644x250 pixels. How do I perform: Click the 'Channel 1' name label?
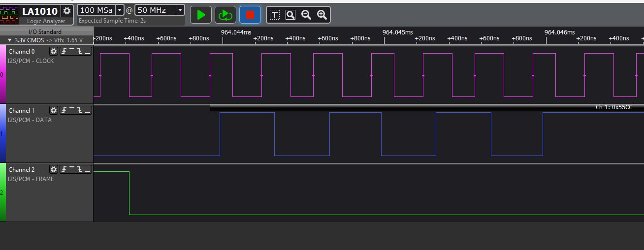click(x=22, y=111)
